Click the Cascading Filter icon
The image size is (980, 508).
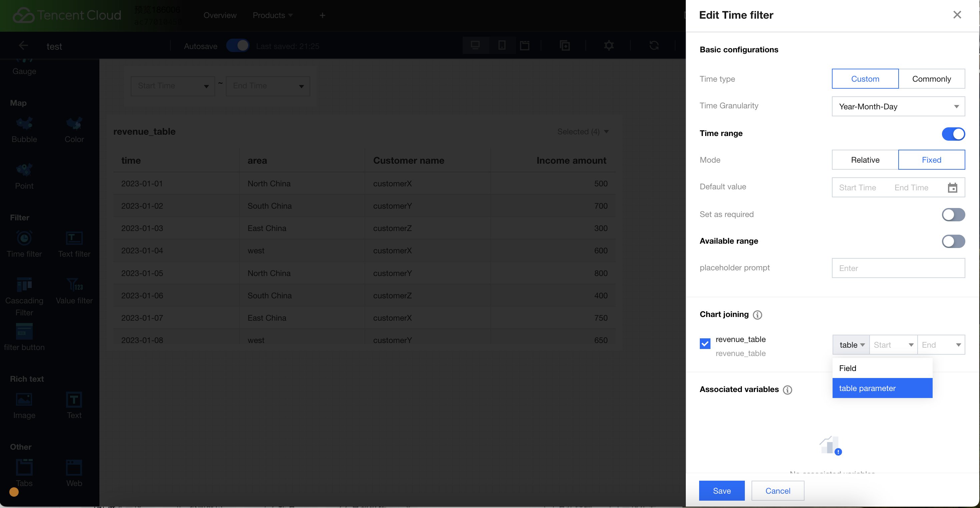click(24, 285)
